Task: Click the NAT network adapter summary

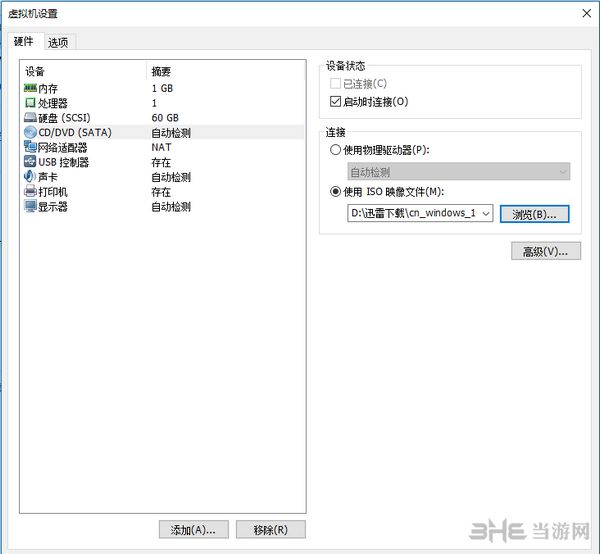Action: (x=161, y=147)
